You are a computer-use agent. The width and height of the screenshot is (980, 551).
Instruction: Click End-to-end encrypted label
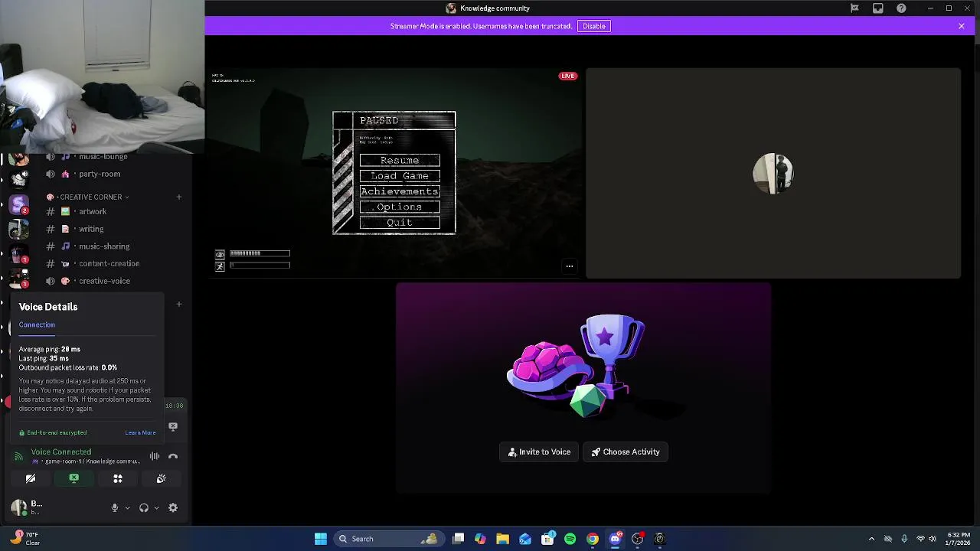(x=53, y=432)
